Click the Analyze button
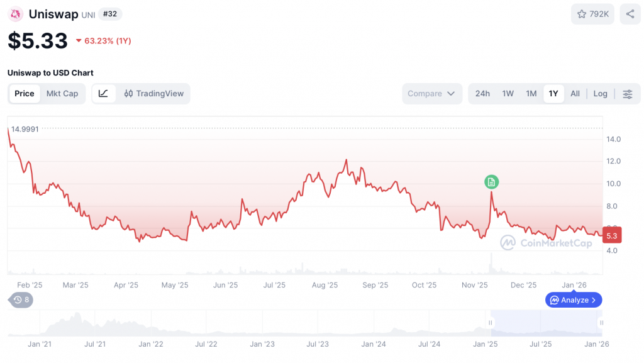This screenshot has width=644, height=363. [x=574, y=300]
